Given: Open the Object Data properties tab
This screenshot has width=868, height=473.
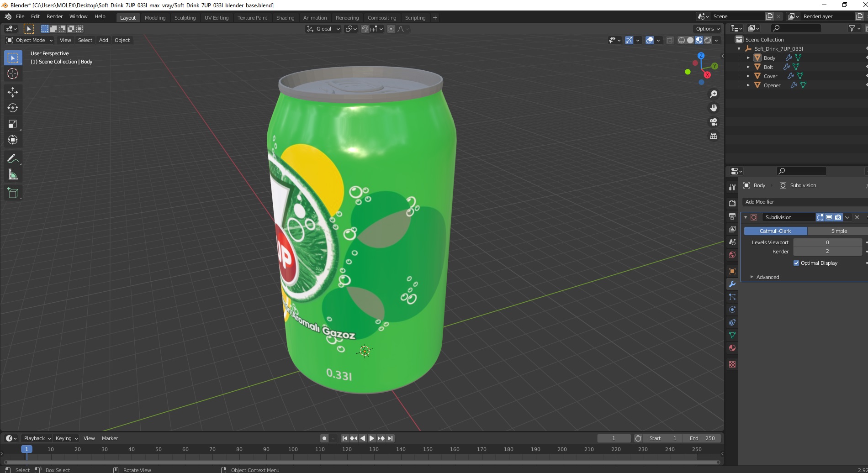Looking at the screenshot, I should [x=732, y=335].
